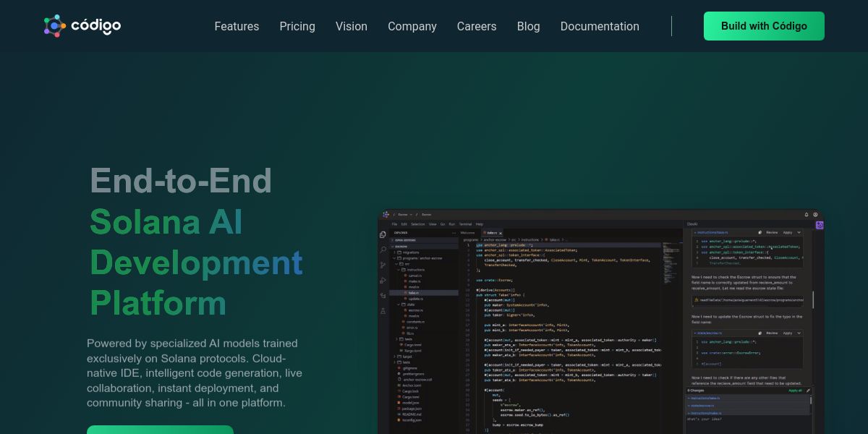This screenshot has width=868, height=434.
Task: Close the taker.rs editor tab
Action: [501, 233]
